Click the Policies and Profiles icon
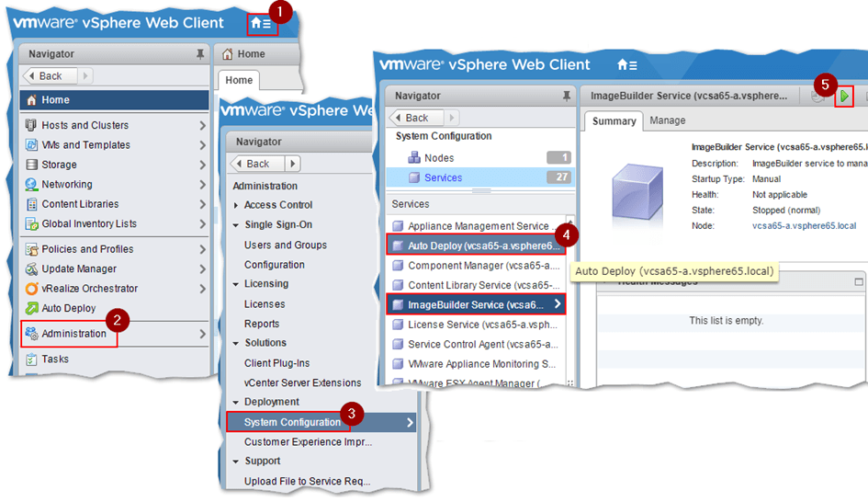Image resolution: width=868 pixels, height=502 pixels. pos(31,249)
